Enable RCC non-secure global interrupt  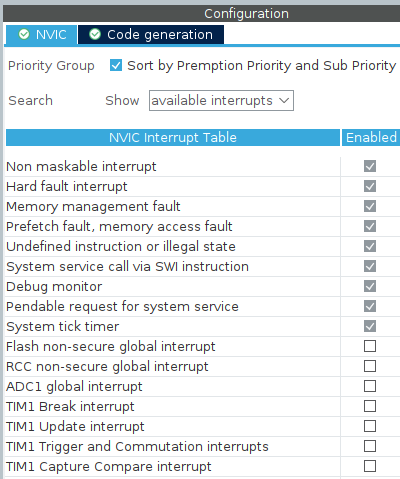[x=370, y=366]
